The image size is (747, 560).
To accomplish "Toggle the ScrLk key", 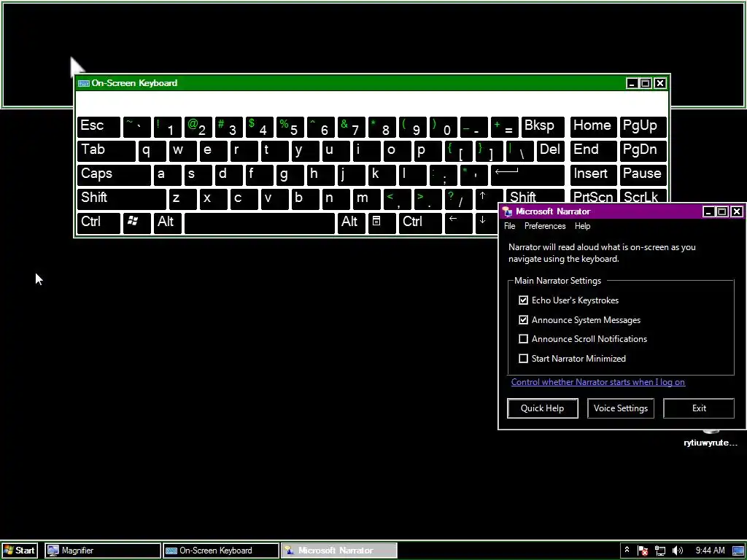I will (x=643, y=196).
